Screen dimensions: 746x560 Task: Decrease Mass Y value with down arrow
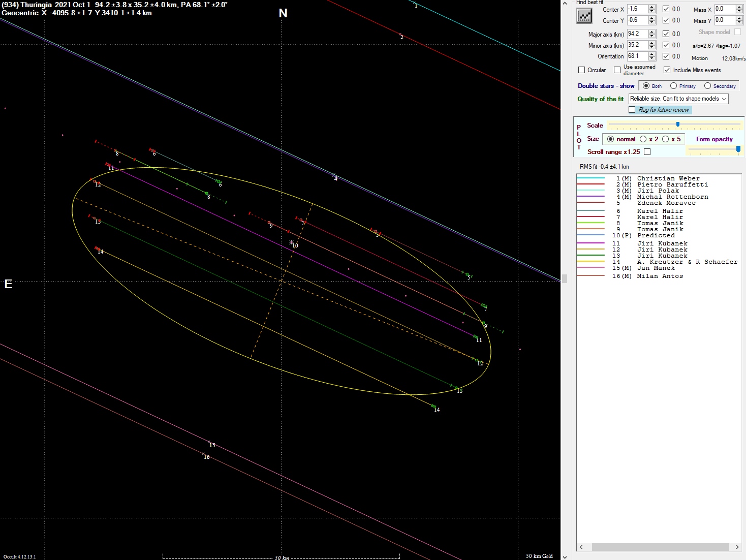pos(739,22)
